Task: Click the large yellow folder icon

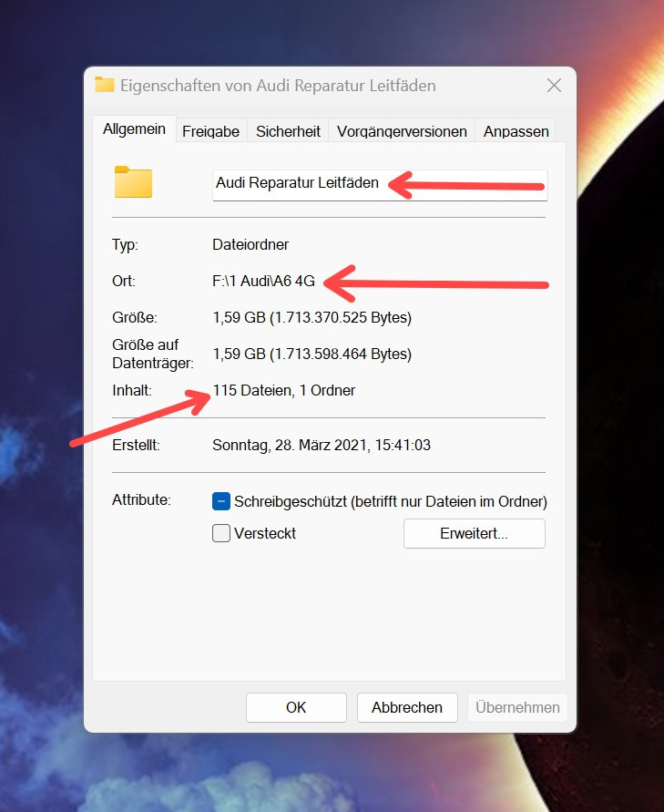Action: (x=134, y=182)
